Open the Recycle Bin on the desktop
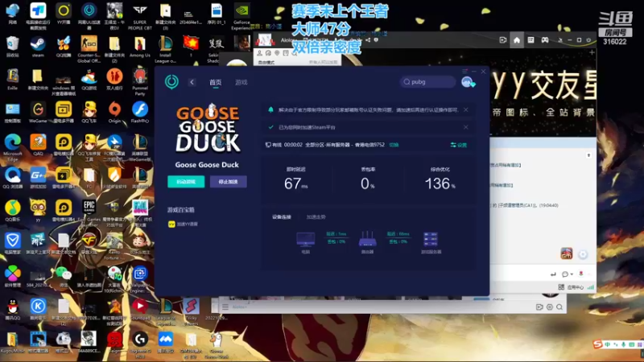The height and width of the screenshot is (362, 644). click(x=12, y=47)
